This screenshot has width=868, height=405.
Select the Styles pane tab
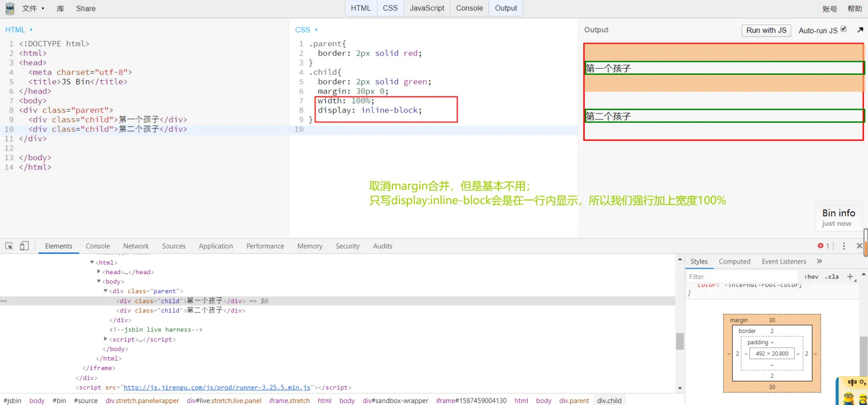tap(699, 262)
